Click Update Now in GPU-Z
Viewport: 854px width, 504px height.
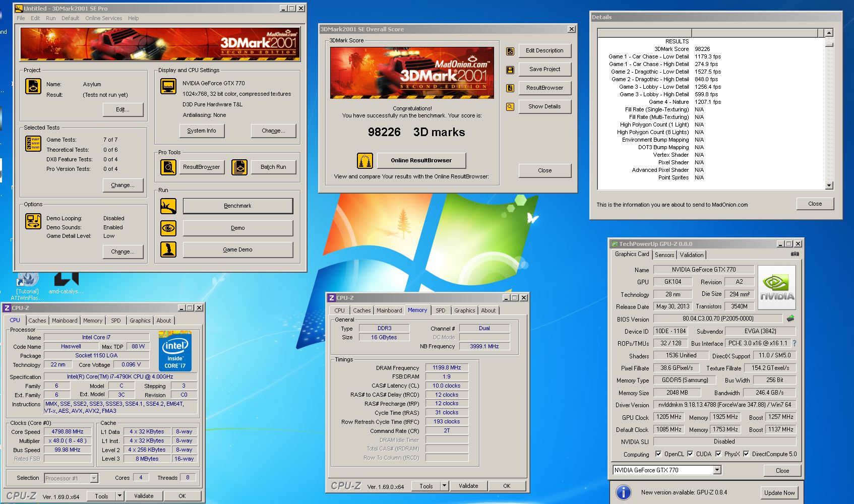pyautogui.click(x=779, y=493)
